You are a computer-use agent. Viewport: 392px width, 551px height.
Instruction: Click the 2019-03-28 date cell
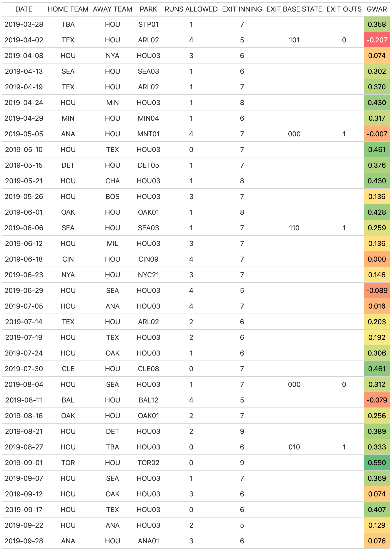pyautogui.click(x=24, y=24)
